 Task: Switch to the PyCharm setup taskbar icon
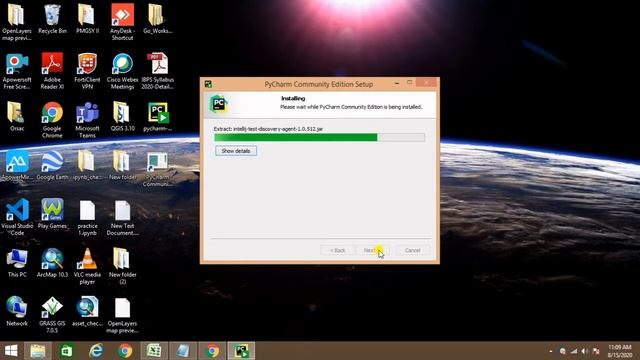241,351
